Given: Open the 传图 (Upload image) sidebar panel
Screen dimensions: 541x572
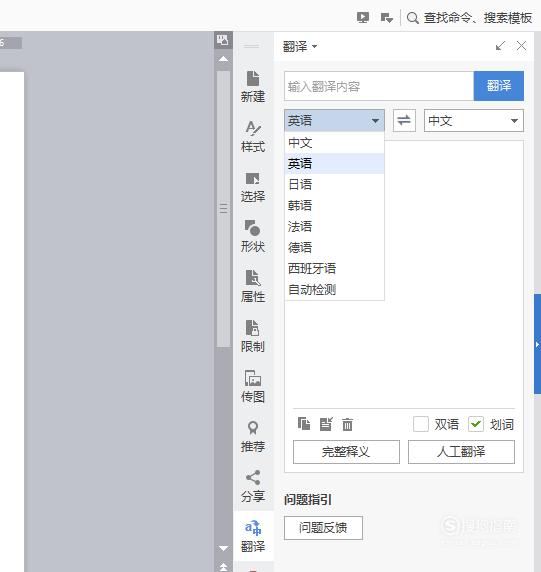Looking at the screenshot, I should click(253, 386).
